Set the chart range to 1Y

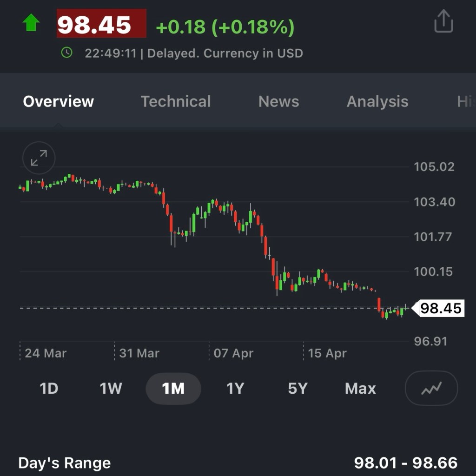pyautogui.click(x=235, y=388)
